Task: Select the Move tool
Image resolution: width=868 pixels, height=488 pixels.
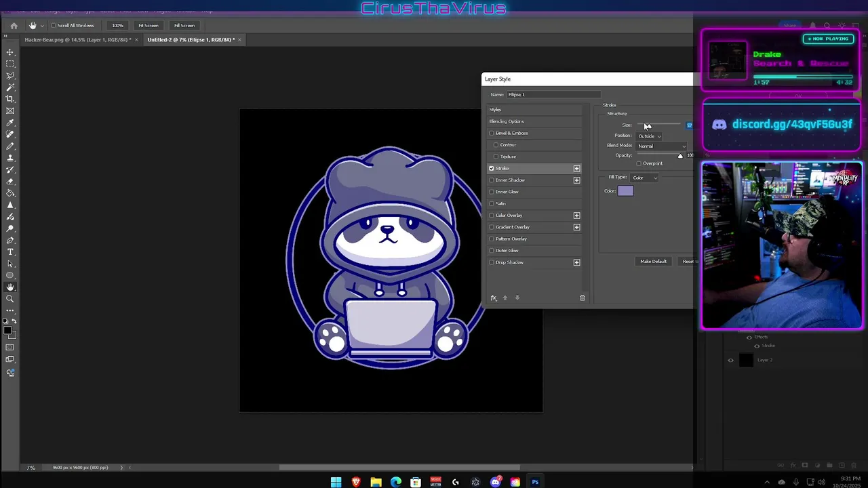Action: (x=10, y=52)
